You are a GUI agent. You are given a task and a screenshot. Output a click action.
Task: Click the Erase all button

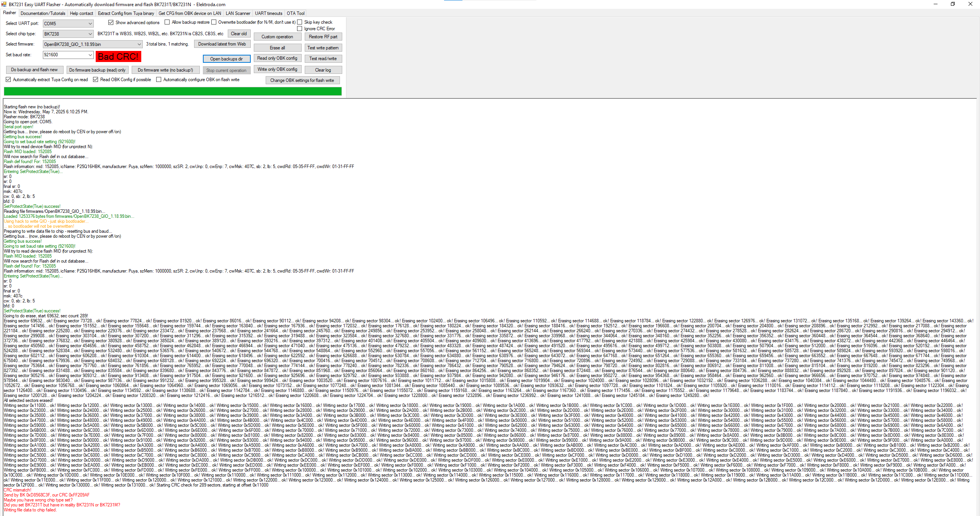277,48
